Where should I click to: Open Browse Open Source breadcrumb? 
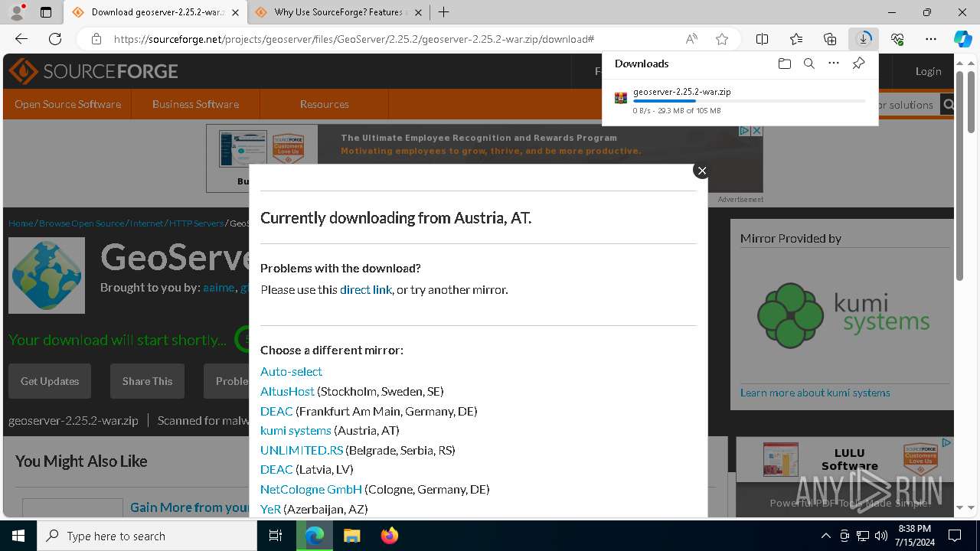(x=81, y=223)
